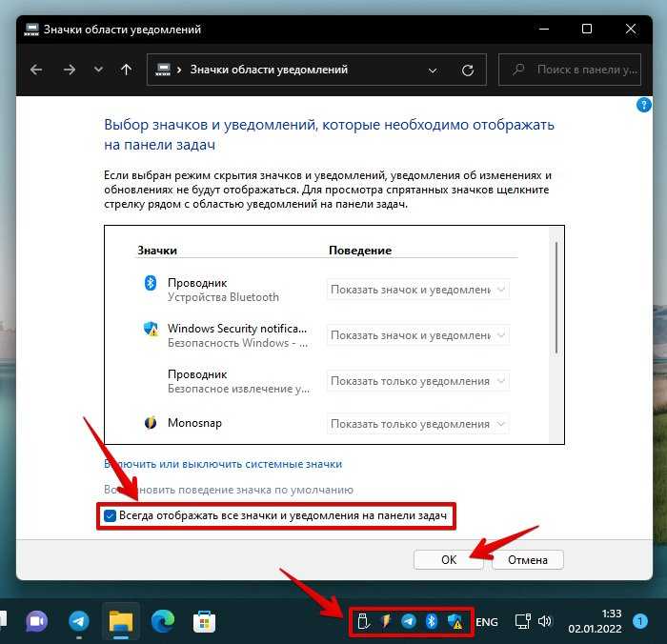Screen dimensions: 667x644
Task: Click the Значки column header
Action: 157,251
